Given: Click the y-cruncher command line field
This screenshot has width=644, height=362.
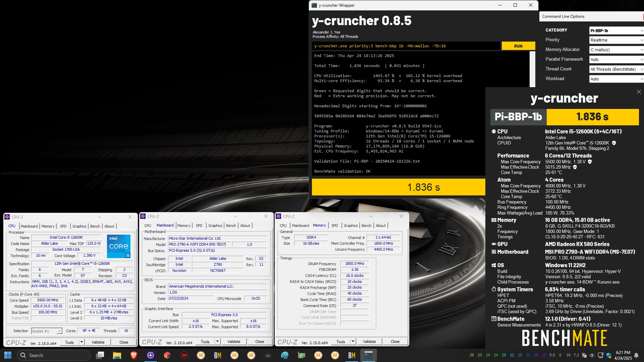Looking at the screenshot, I should pyautogui.click(x=406, y=46).
